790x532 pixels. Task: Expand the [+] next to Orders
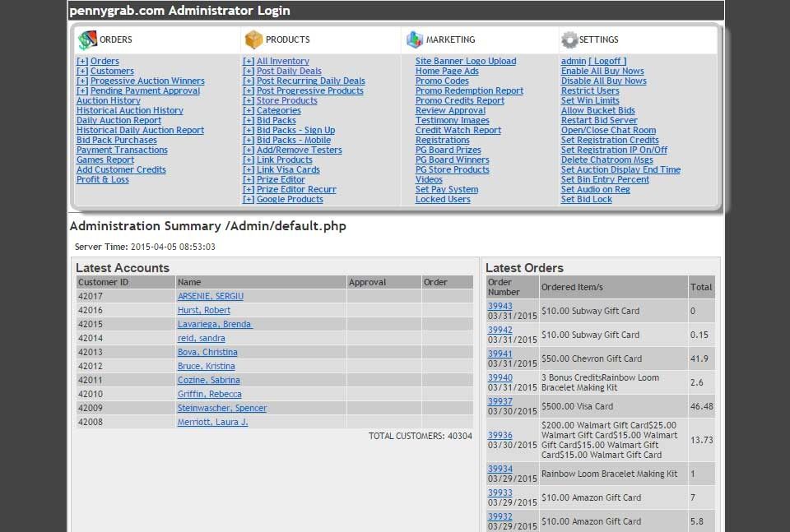click(82, 61)
